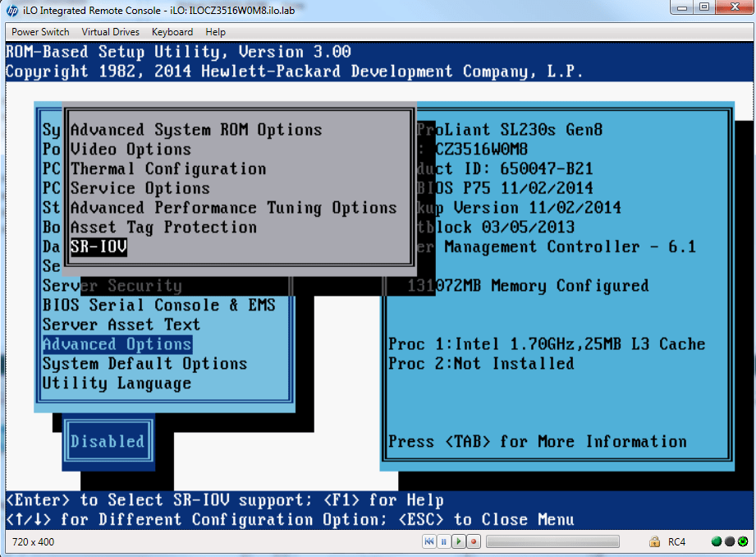Open the Help menu
This screenshot has height=557, width=756.
click(x=216, y=32)
